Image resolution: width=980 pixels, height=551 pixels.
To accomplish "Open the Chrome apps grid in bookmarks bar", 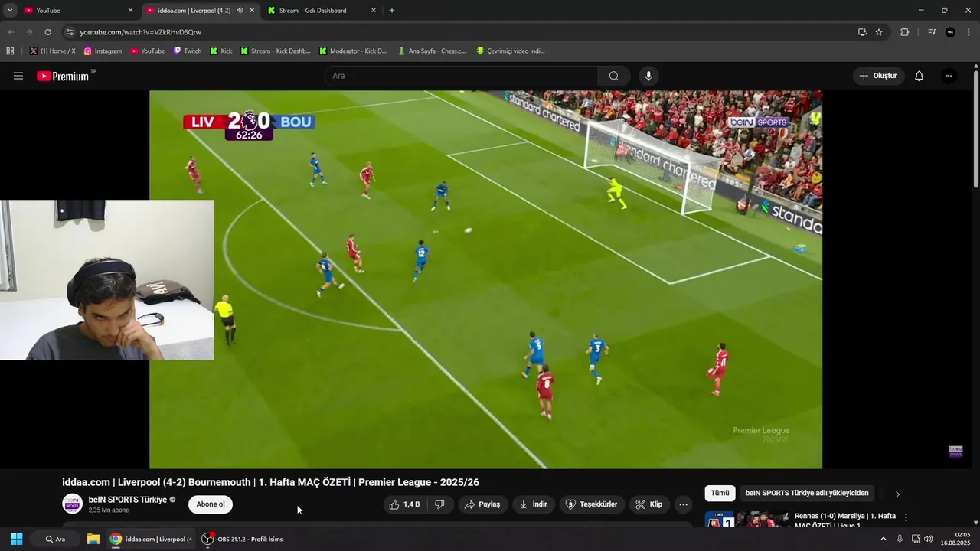I will tap(10, 51).
